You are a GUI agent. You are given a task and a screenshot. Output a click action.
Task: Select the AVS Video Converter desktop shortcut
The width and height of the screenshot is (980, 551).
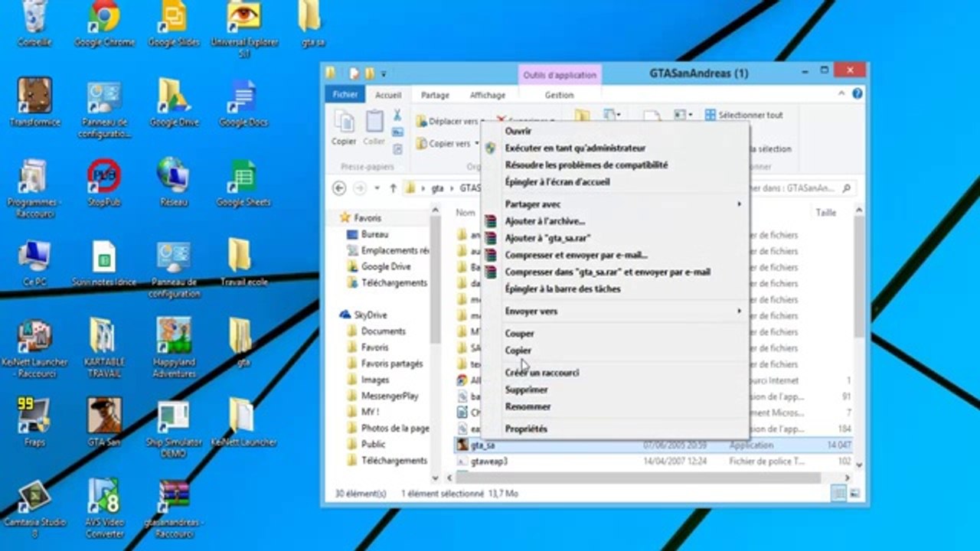(x=104, y=509)
